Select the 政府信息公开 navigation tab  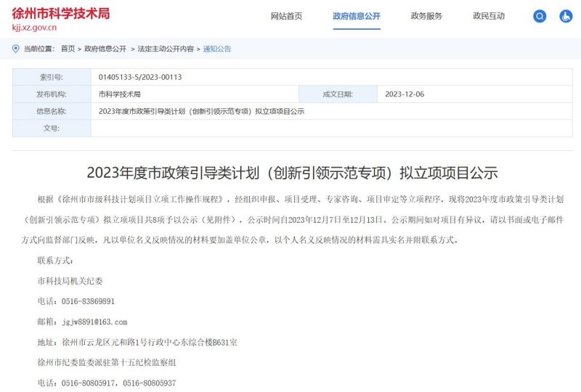coord(356,16)
